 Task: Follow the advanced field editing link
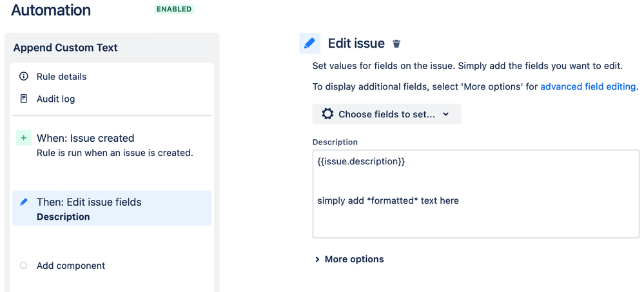588,86
